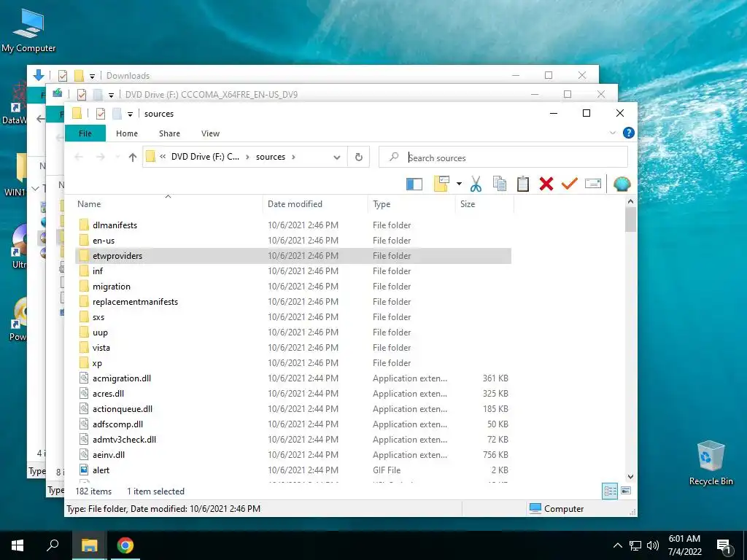The width and height of the screenshot is (747, 560).
Task: Open Customize Quick Access Toolbar dropdown in sources
Action: point(130,114)
